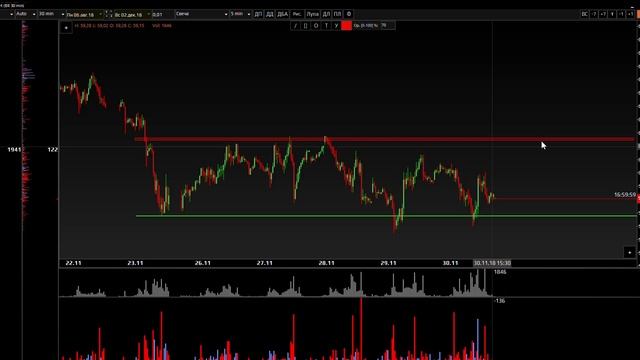
Task: Click the -7 shift button
Action: tap(594, 14)
